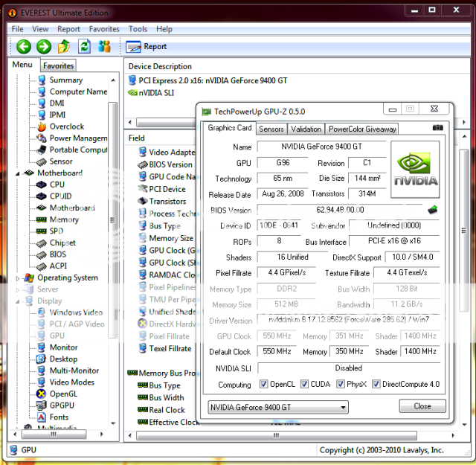This screenshot has width=476, height=465.
Task: Toggle the CUDA checkbox
Action: pos(304,384)
